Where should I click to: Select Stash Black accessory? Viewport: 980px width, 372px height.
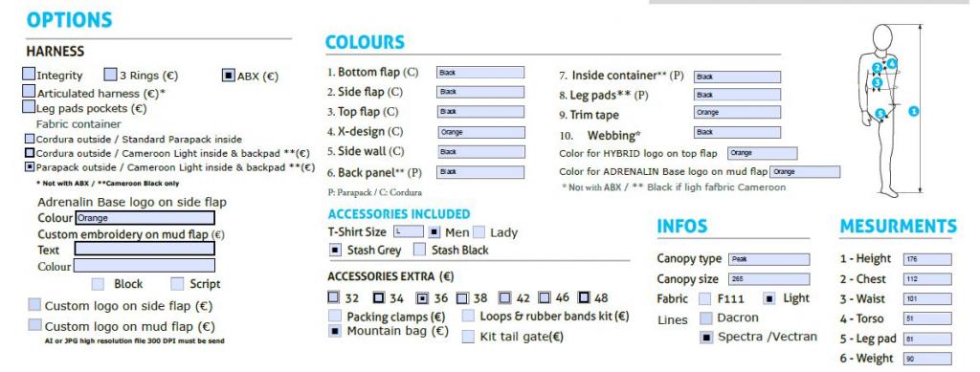click(420, 250)
